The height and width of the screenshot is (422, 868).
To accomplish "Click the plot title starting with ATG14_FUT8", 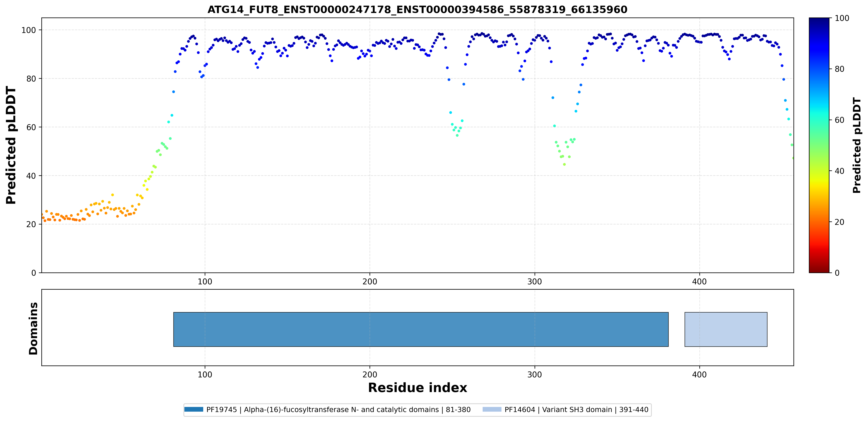I will tap(418, 9).
